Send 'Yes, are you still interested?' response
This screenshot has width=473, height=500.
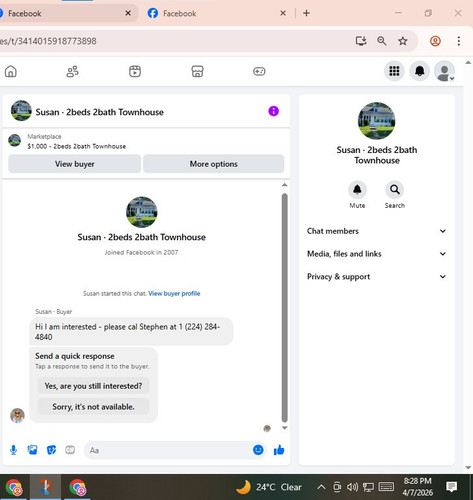pos(93,386)
